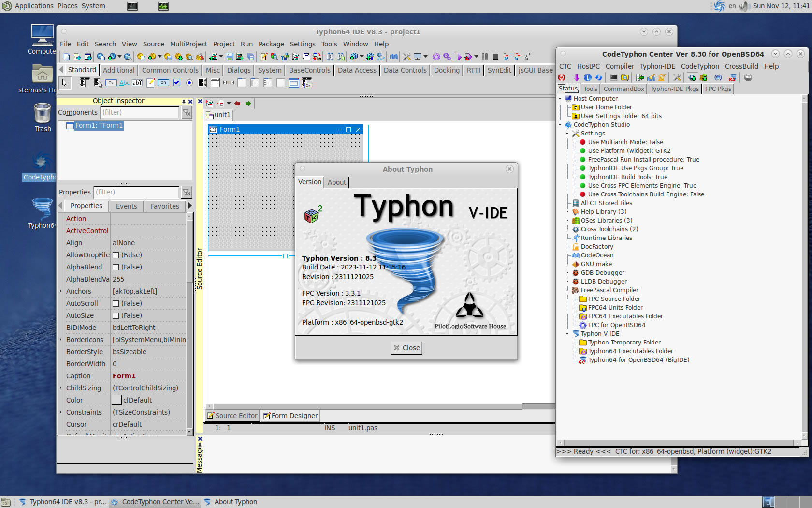This screenshot has height=508, width=812.
Task: Click the red power icon in CTC toolbar
Action: [562, 77]
